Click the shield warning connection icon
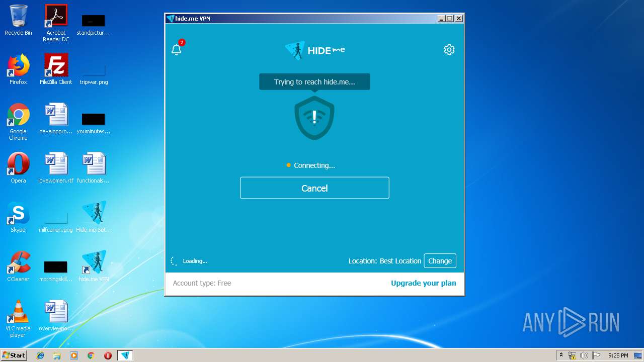The image size is (644, 362). pyautogui.click(x=314, y=118)
